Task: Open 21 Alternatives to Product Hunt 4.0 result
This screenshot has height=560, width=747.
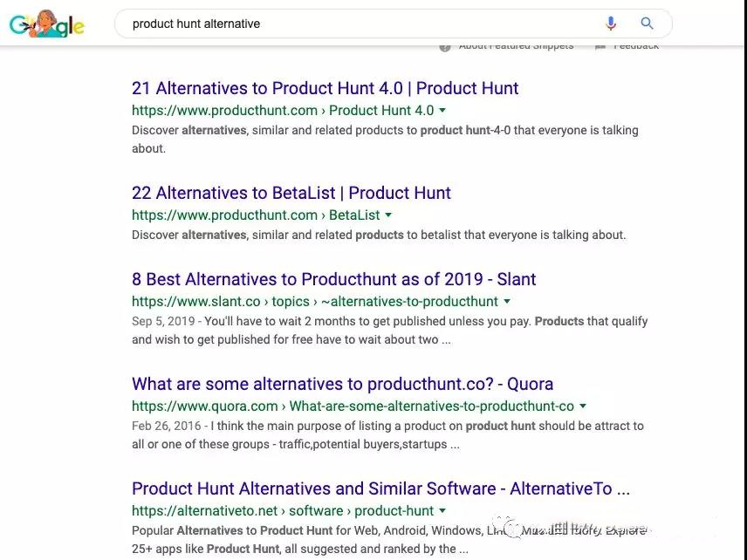Action: pyautogui.click(x=325, y=89)
